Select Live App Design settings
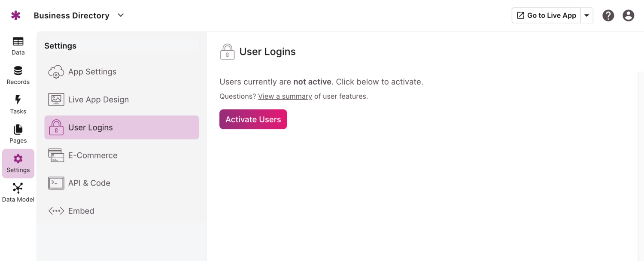Screen dimensions: 644x261 [x=98, y=100]
